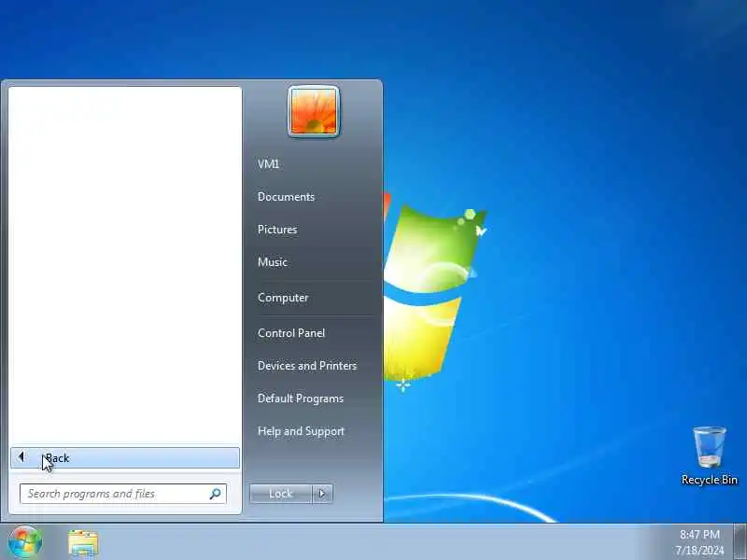Open Windows Explorer from the taskbar
This screenshot has height=560, width=747.
point(83,543)
